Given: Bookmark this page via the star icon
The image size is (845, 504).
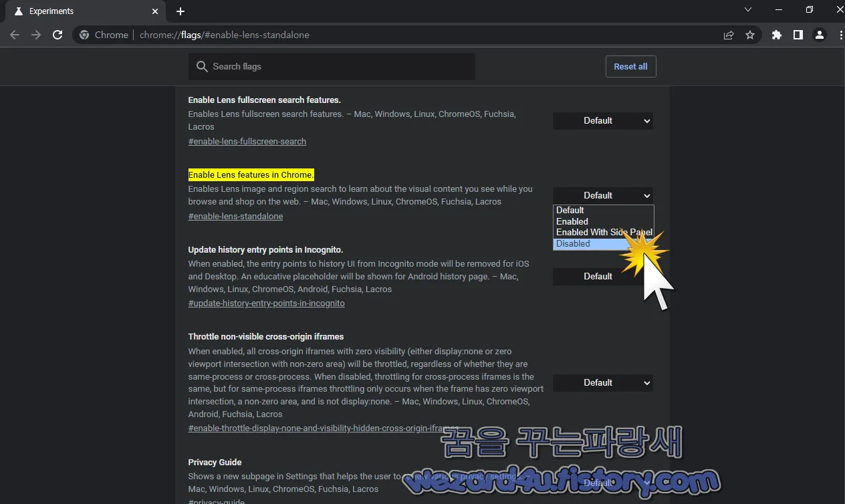Looking at the screenshot, I should tap(750, 35).
